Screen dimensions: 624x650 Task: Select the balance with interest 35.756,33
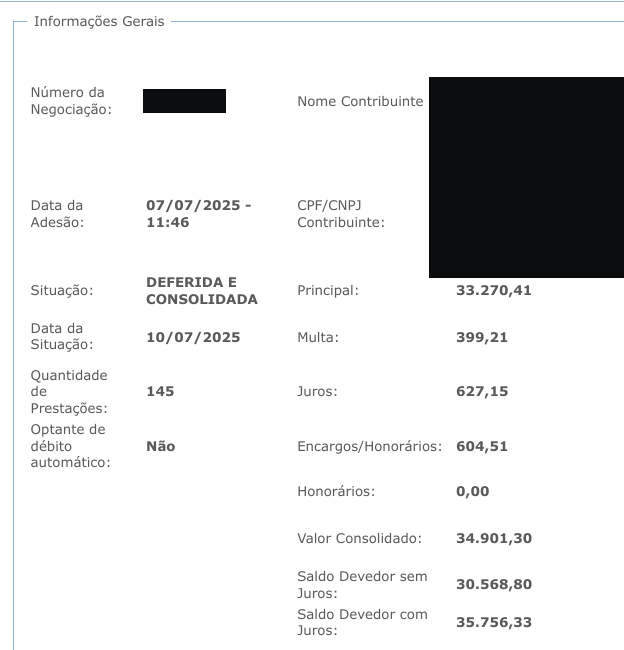tap(494, 622)
